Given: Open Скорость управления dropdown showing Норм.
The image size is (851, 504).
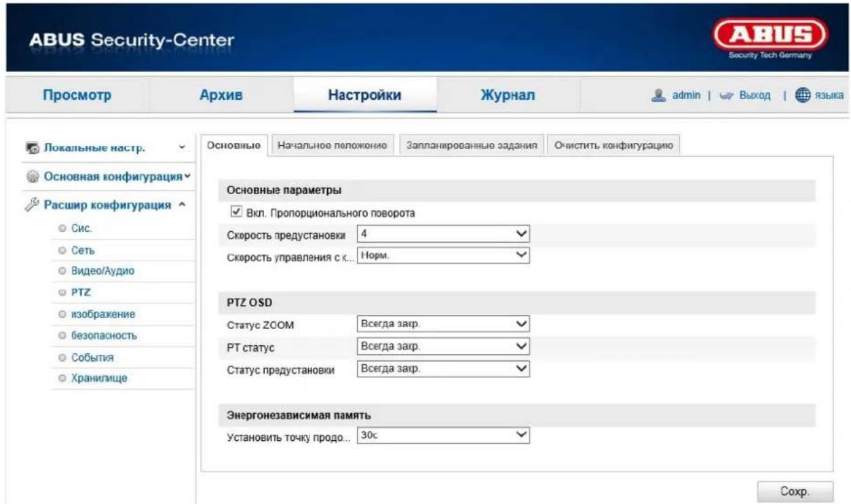Looking at the screenshot, I should [x=442, y=255].
